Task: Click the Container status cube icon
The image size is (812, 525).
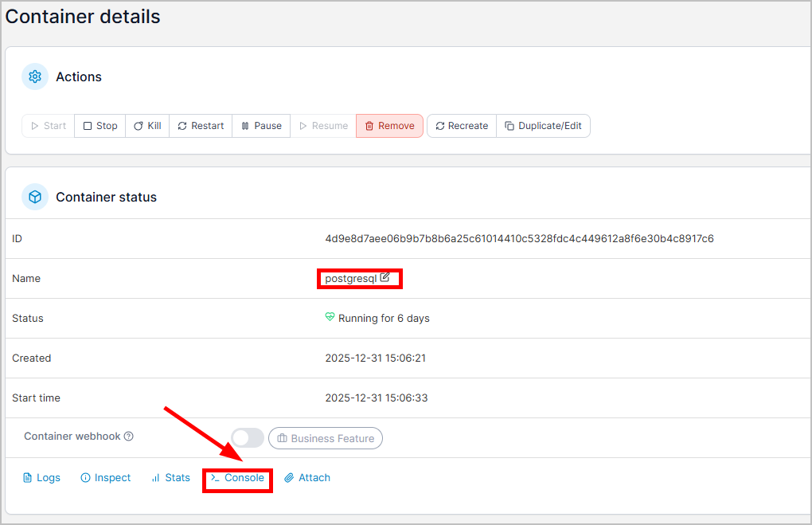Action: coord(35,197)
